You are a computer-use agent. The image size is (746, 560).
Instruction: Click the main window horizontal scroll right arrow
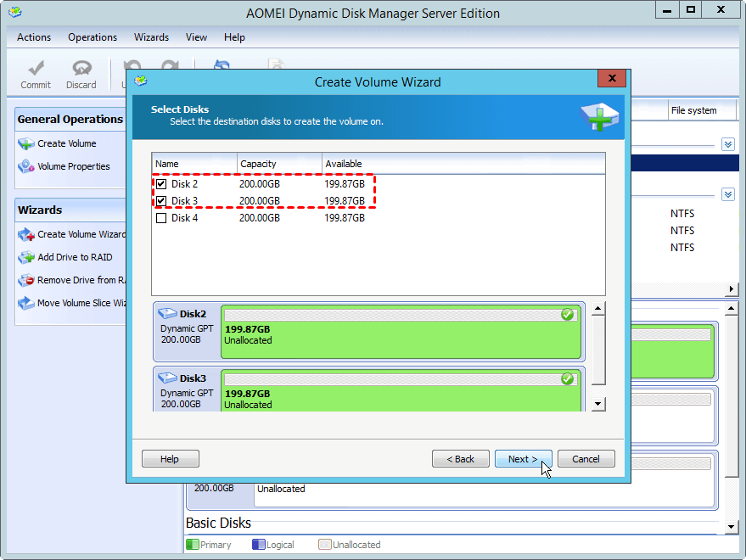(732, 288)
